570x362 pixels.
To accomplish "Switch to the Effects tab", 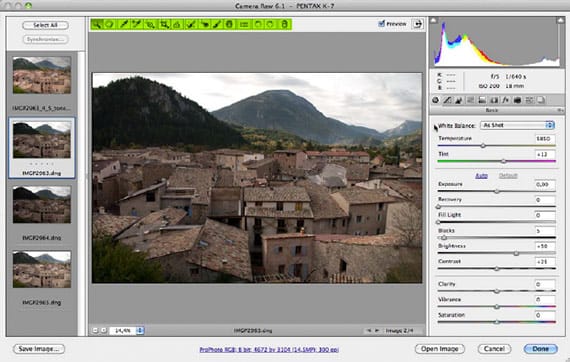I will [505, 100].
